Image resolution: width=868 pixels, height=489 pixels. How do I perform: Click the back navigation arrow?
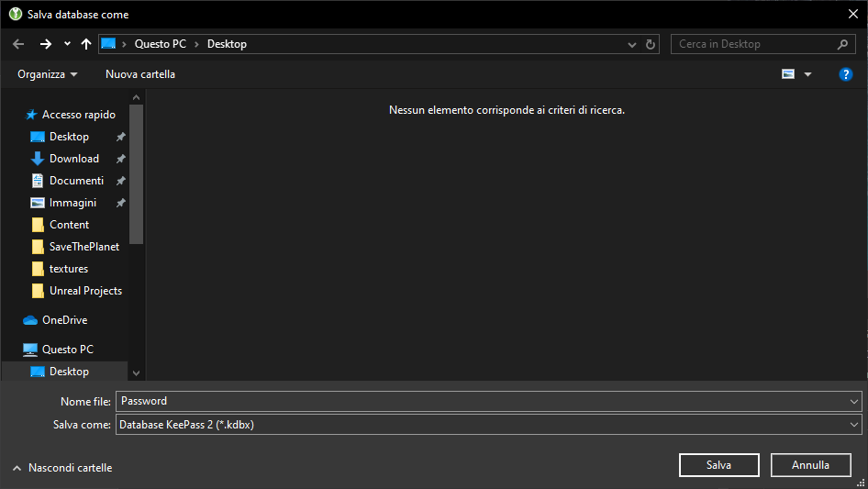[18, 44]
